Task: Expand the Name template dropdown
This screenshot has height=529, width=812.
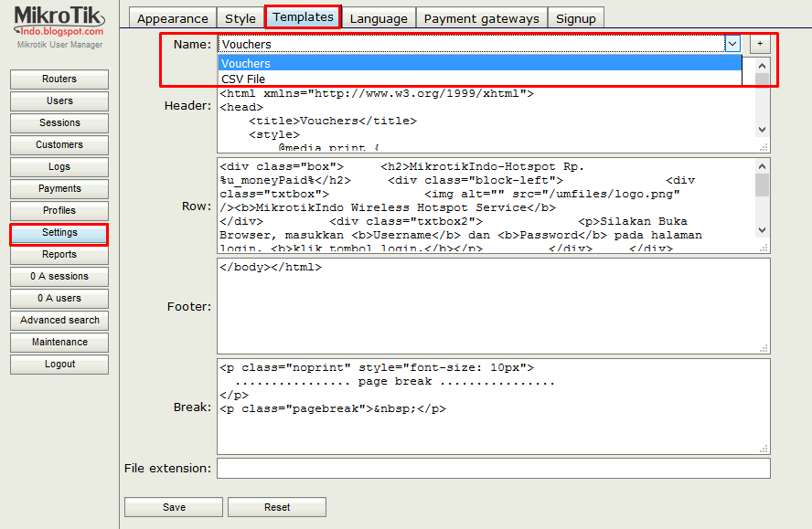Action: pyautogui.click(x=733, y=43)
